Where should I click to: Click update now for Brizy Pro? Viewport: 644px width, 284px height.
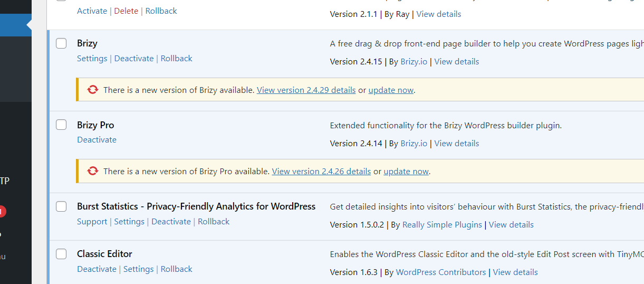click(406, 172)
